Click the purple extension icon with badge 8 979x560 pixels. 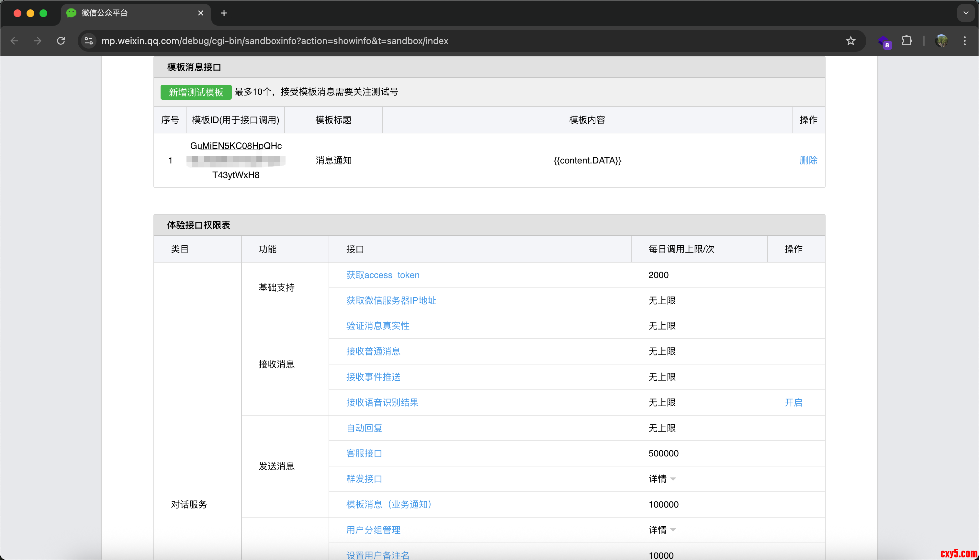[884, 41]
